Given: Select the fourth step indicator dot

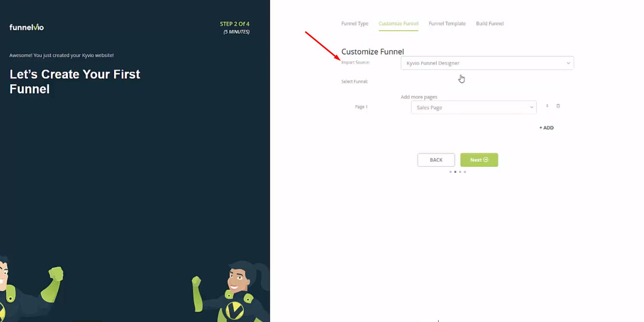Looking at the screenshot, I should [465, 172].
